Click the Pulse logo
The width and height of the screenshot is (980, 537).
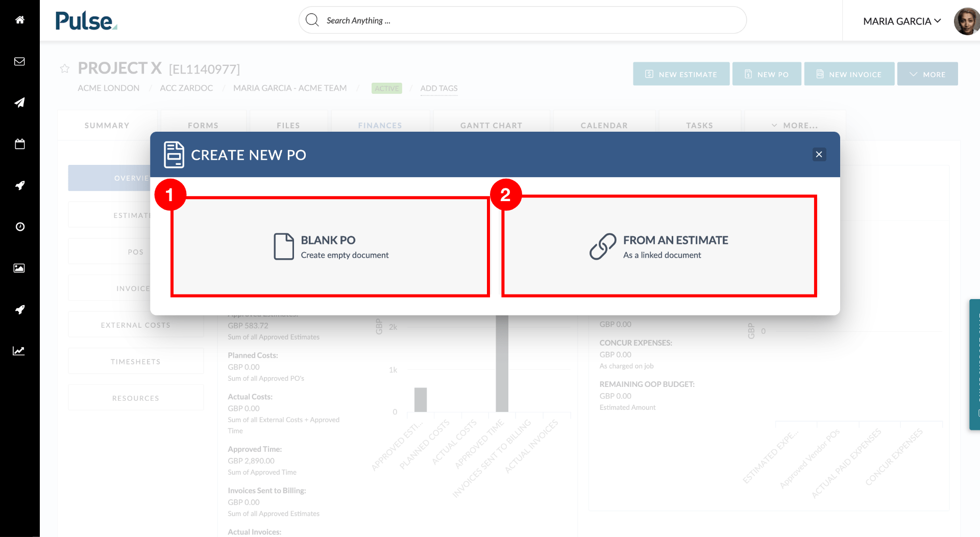point(86,21)
